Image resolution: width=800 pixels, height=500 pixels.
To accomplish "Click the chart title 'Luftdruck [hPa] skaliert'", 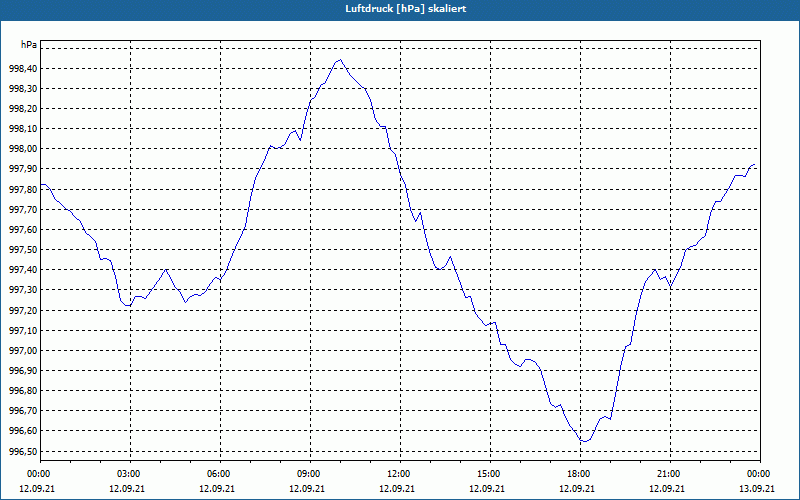I will pos(406,9).
